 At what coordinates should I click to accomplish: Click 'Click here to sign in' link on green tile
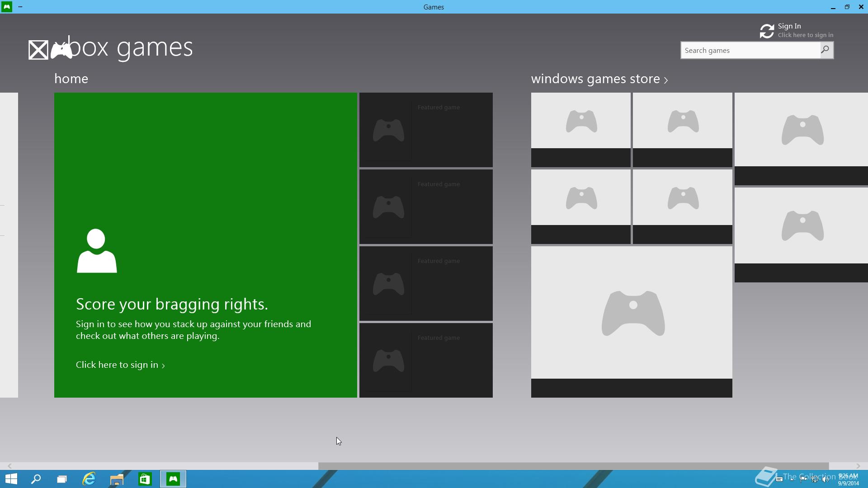pyautogui.click(x=120, y=365)
